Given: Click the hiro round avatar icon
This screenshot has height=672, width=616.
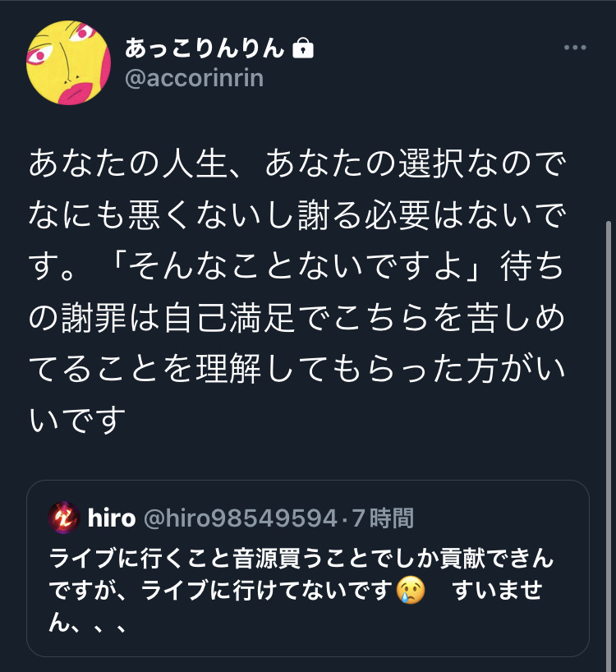Looking at the screenshot, I should [64, 518].
